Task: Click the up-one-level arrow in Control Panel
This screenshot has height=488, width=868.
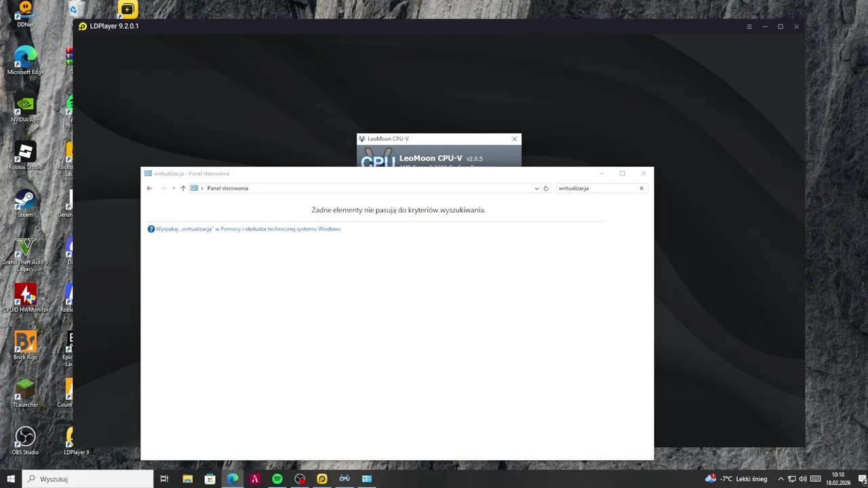Action: click(x=183, y=188)
